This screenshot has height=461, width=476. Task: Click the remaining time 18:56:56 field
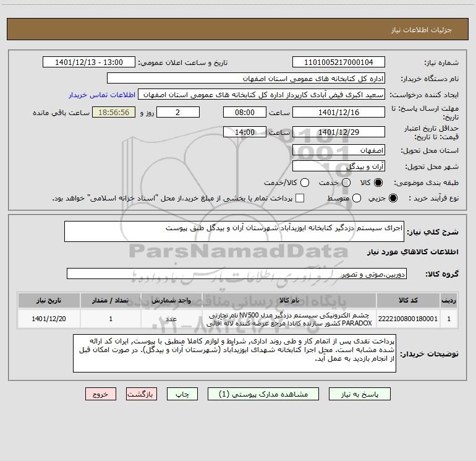(x=114, y=112)
